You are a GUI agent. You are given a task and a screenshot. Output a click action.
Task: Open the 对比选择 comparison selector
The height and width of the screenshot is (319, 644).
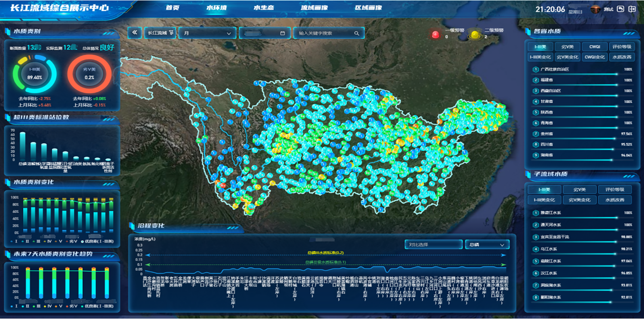[433, 245]
